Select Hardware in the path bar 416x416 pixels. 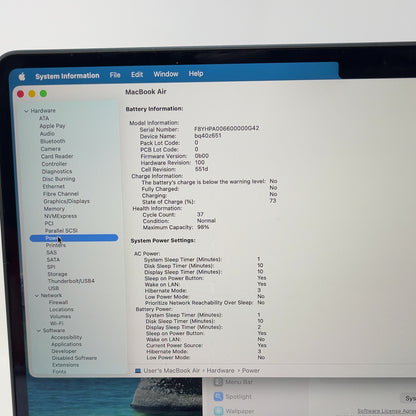[x=220, y=371]
